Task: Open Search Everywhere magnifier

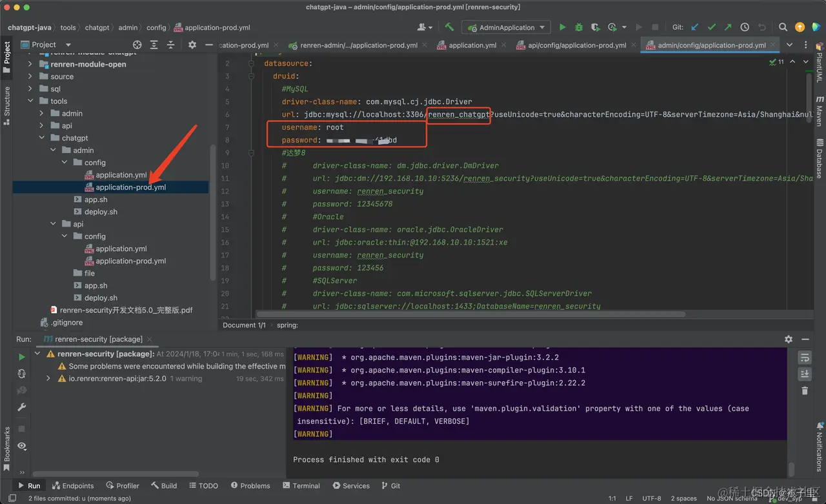Action: click(783, 27)
